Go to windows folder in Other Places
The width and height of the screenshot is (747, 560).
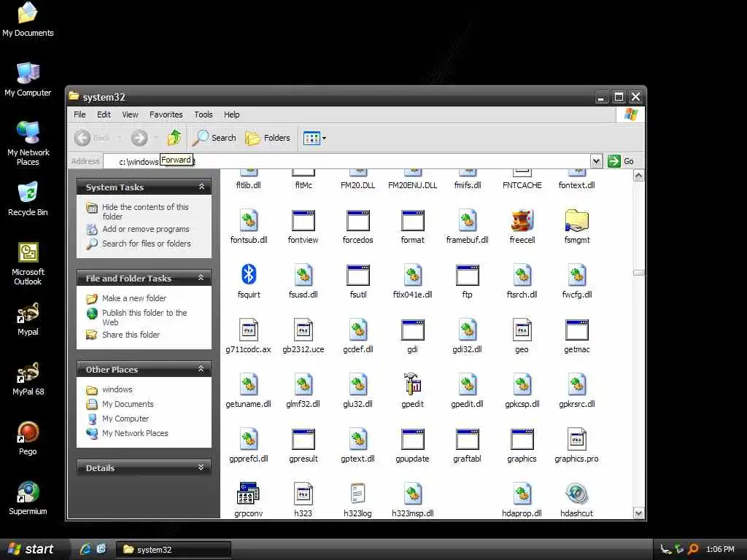point(117,389)
